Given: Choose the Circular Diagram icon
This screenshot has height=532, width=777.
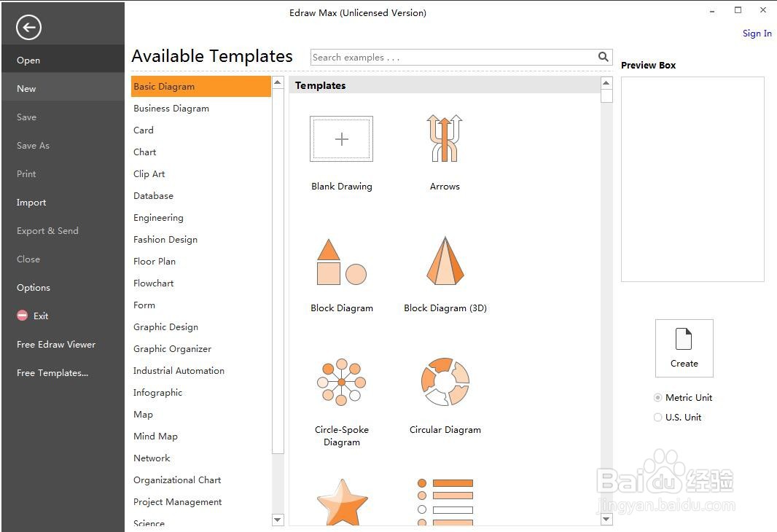Looking at the screenshot, I should tap(445, 382).
